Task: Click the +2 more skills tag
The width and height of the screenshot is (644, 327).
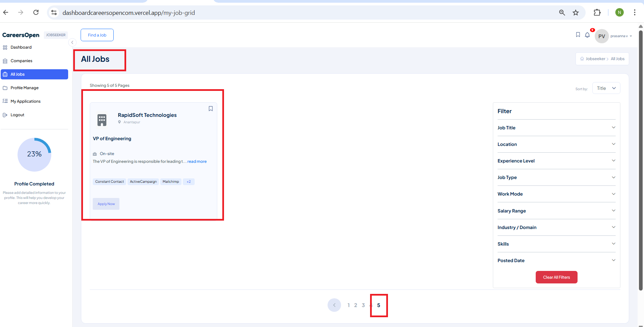Action: pos(189,182)
